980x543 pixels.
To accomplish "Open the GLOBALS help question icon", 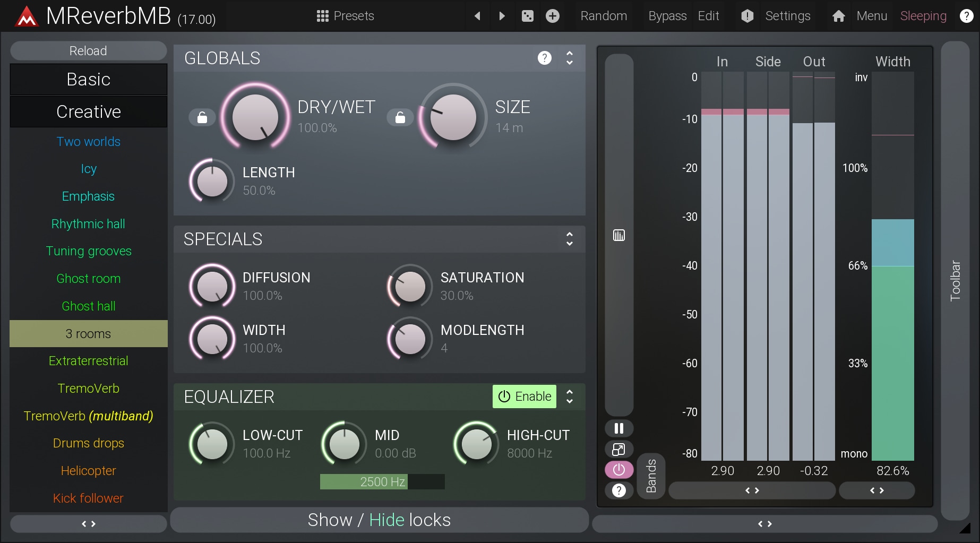I will click(544, 58).
